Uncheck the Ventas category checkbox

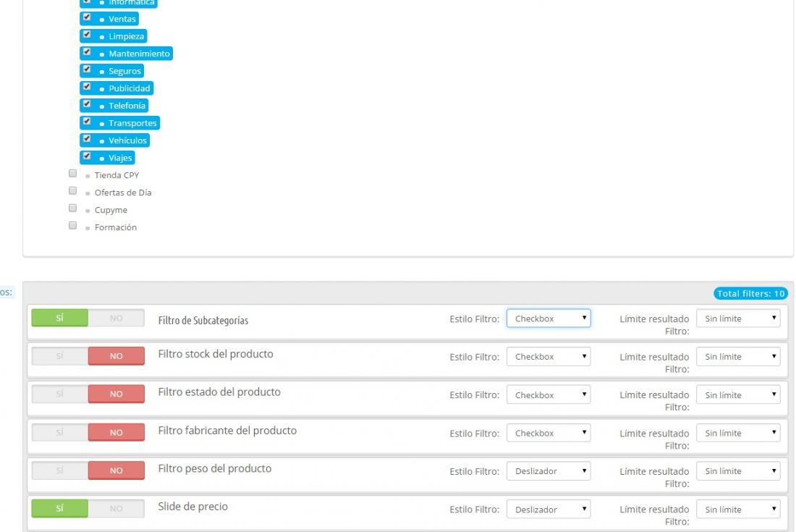coord(87,17)
